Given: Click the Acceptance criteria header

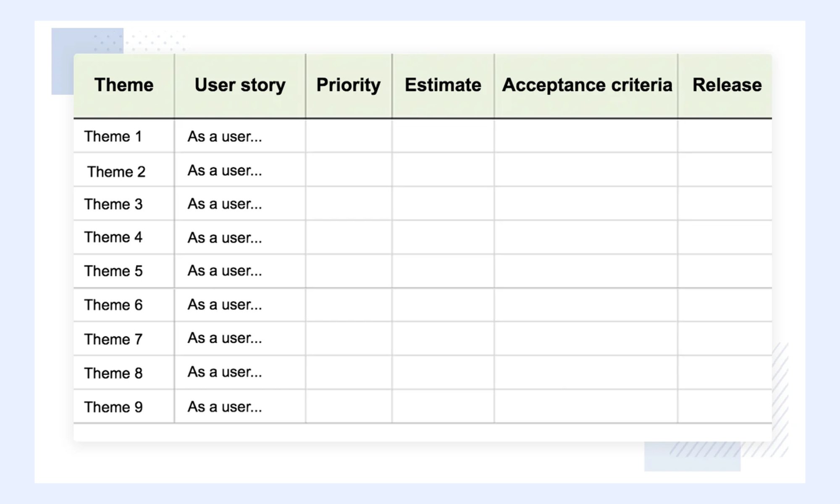Looking at the screenshot, I should tap(586, 85).
